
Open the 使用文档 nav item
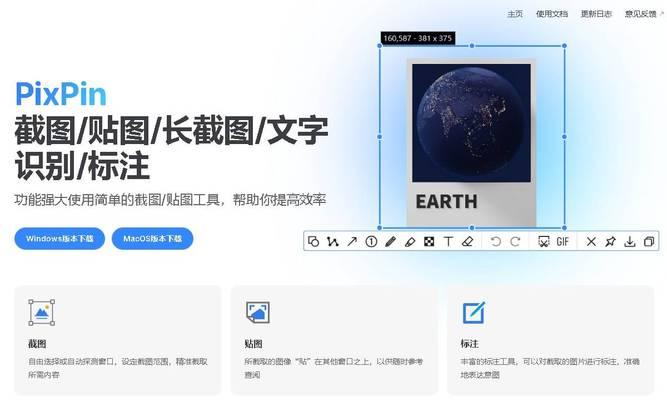click(552, 14)
